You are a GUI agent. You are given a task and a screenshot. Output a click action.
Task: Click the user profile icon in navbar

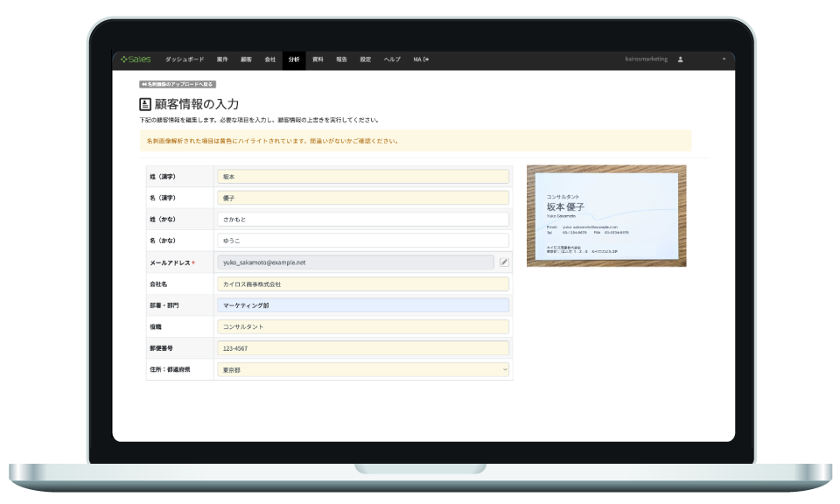click(681, 59)
